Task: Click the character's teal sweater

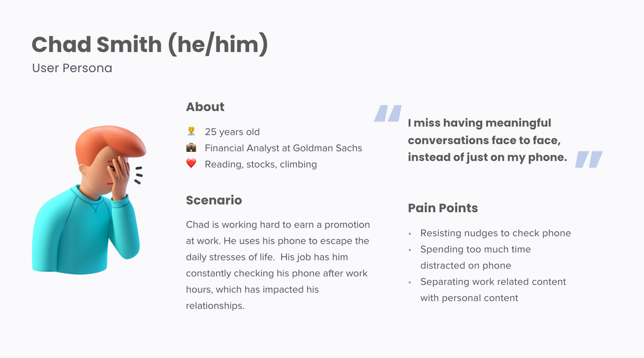Action: (x=85, y=232)
